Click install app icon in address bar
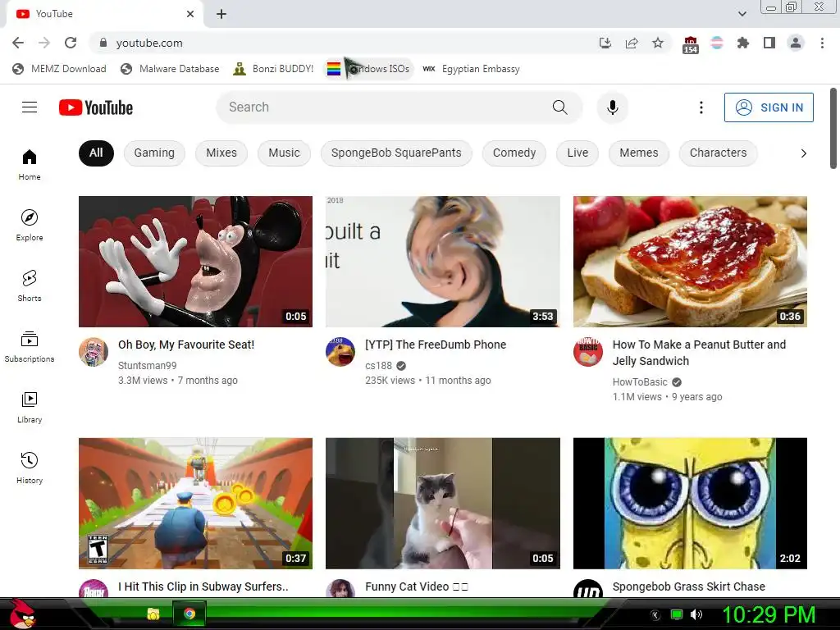The image size is (840, 630). click(x=605, y=43)
